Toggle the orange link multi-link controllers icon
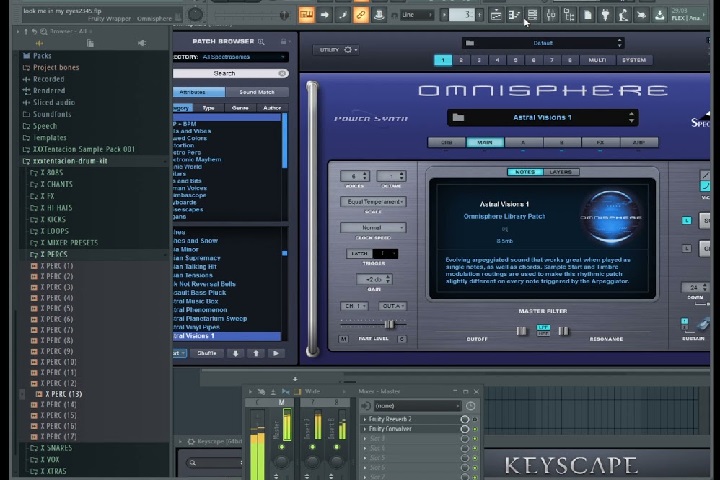 [361, 15]
